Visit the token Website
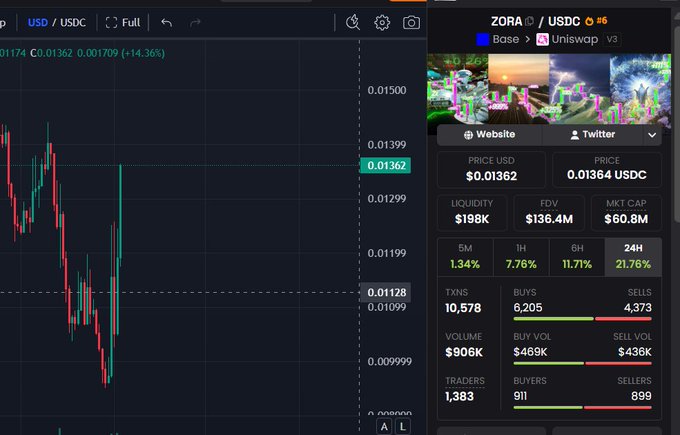Screen dimensions: 680x435 point(489,134)
